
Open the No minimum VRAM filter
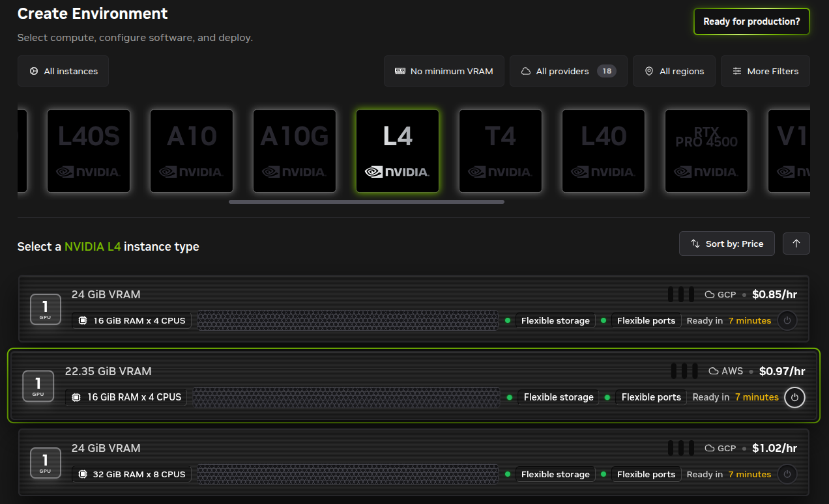pyautogui.click(x=444, y=71)
